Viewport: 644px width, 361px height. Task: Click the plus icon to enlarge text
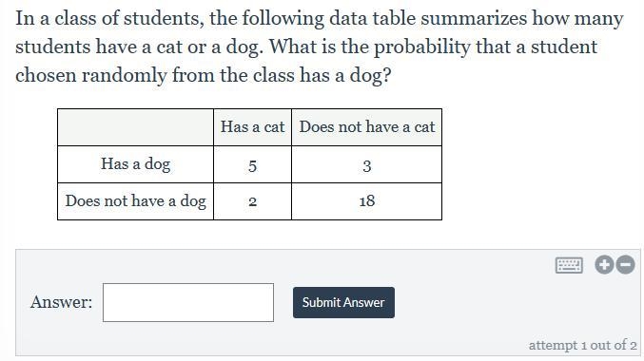tap(604, 265)
